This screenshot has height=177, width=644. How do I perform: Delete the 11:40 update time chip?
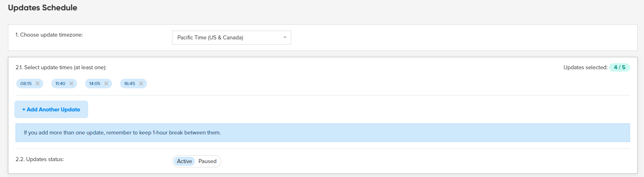[x=72, y=84]
